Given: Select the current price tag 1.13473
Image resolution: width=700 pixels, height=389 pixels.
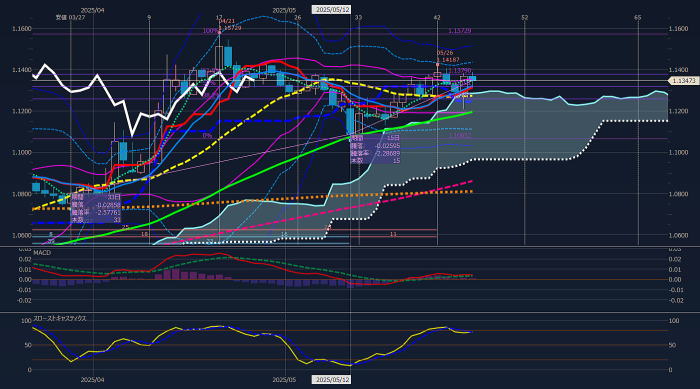Looking at the screenshot, I should (683, 80).
